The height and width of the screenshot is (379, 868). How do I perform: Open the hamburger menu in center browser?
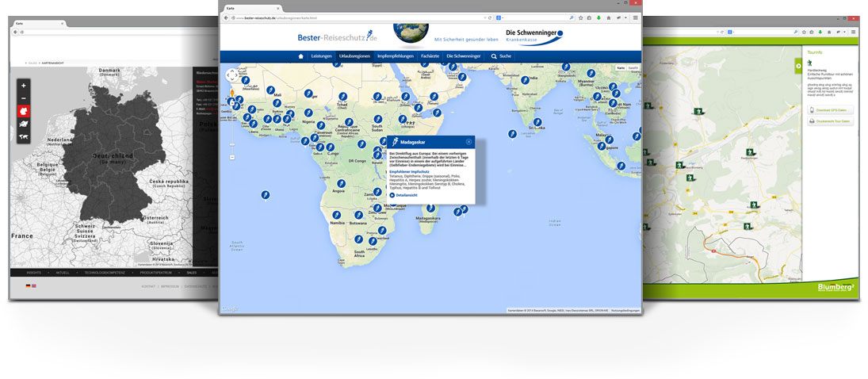[635, 17]
